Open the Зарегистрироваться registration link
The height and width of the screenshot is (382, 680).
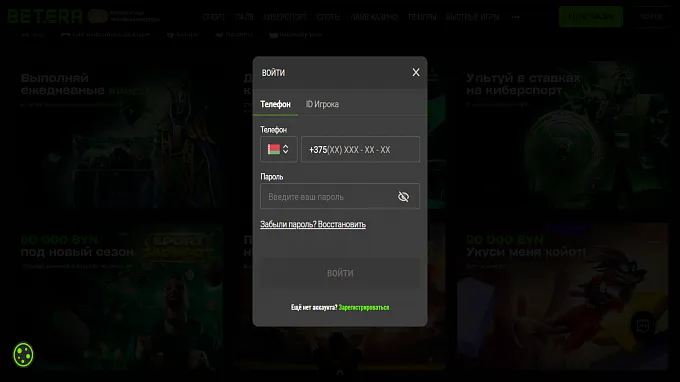point(364,307)
